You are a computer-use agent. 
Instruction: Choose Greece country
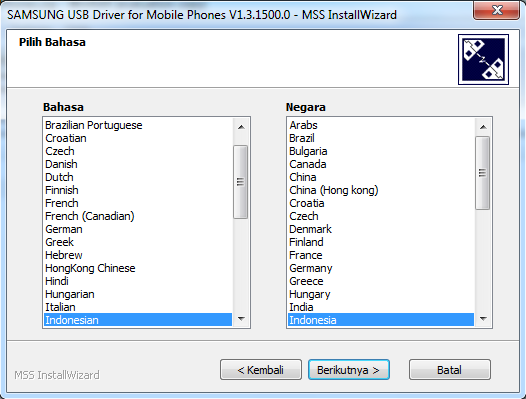tap(381, 281)
